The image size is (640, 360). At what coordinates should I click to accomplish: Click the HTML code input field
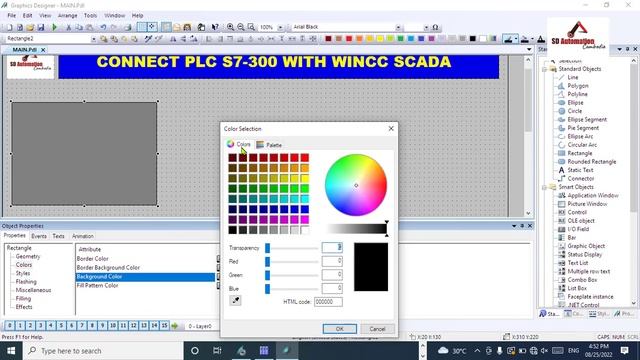tap(328, 302)
